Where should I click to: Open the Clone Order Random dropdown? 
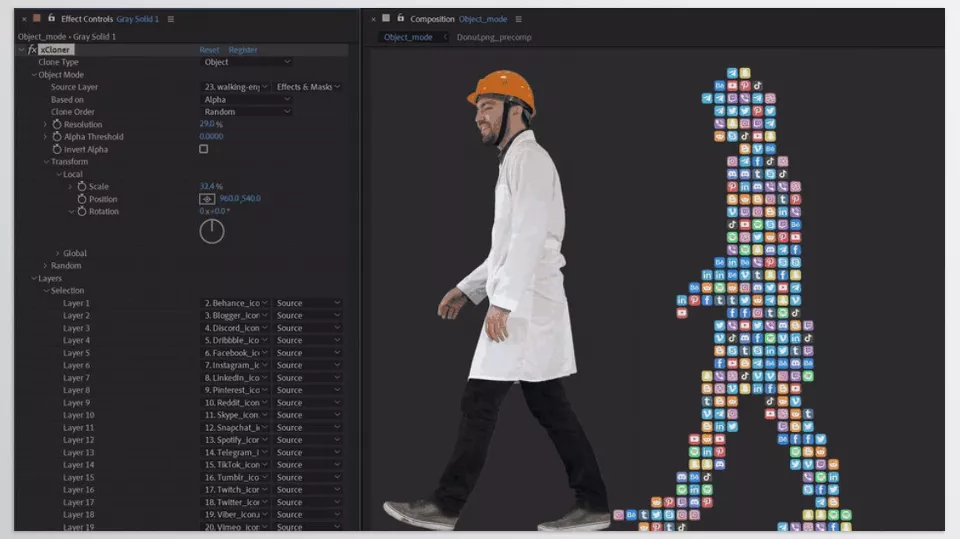247,111
